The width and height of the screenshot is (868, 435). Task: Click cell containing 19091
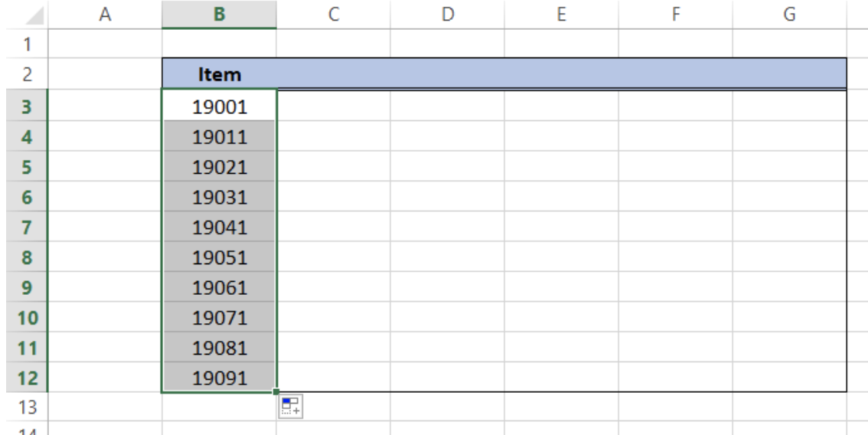(x=219, y=378)
